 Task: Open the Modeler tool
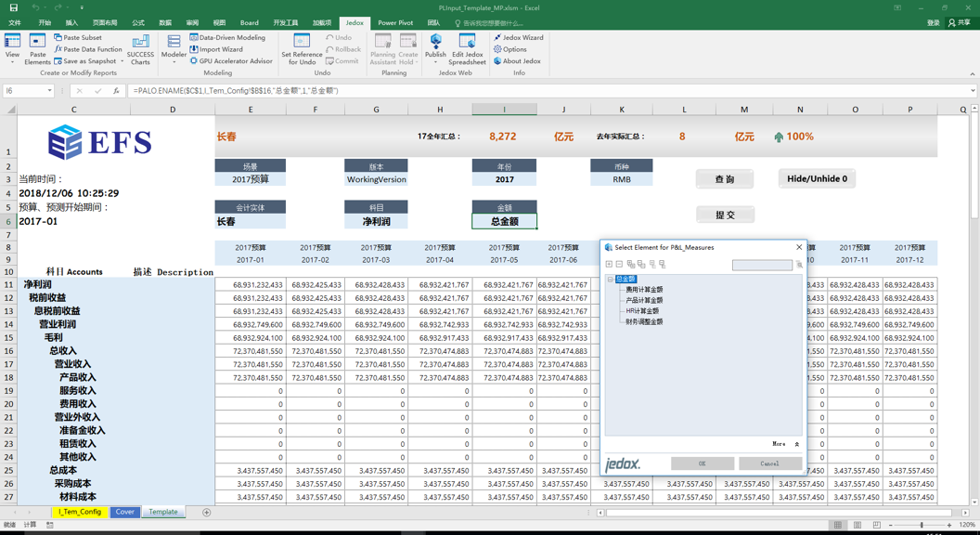pos(174,47)
